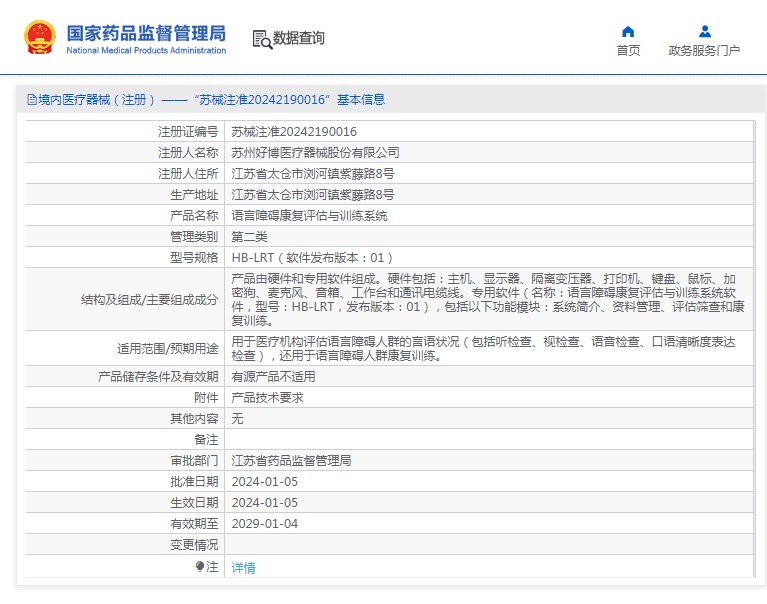Click the expiry date 2029-01-04
Image resolution: width=767 pixels, height=604 pixels.
264,523
